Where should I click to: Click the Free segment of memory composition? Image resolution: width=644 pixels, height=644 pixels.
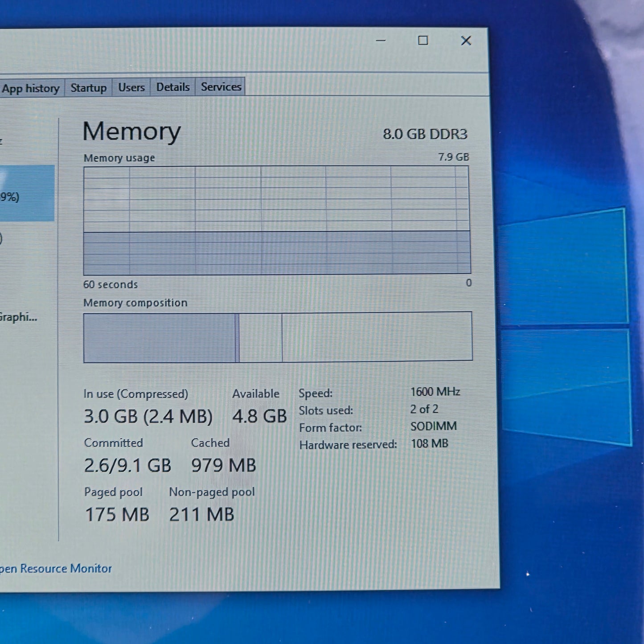(x=377, y=336)
